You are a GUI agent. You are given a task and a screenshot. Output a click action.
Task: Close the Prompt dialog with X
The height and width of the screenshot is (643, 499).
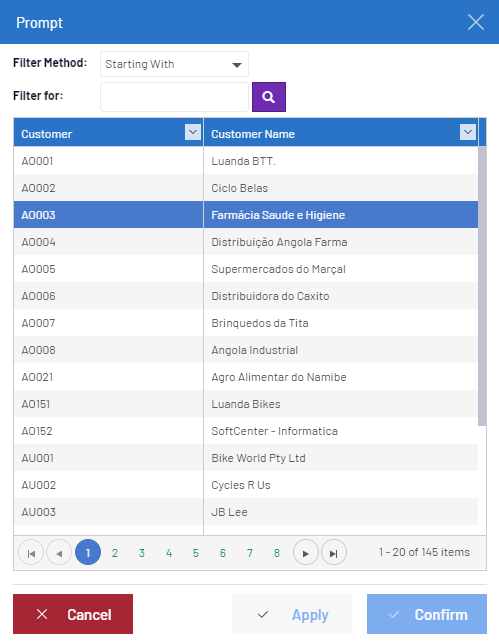pos(476,22)
